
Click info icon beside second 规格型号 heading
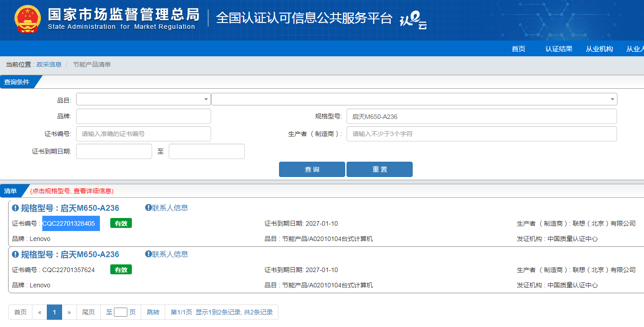tap(15, 254)
